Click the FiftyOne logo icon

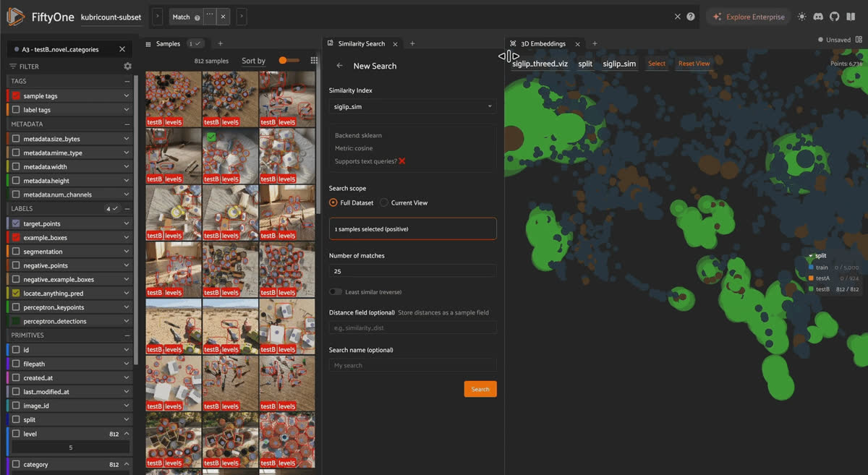(15, 17)
